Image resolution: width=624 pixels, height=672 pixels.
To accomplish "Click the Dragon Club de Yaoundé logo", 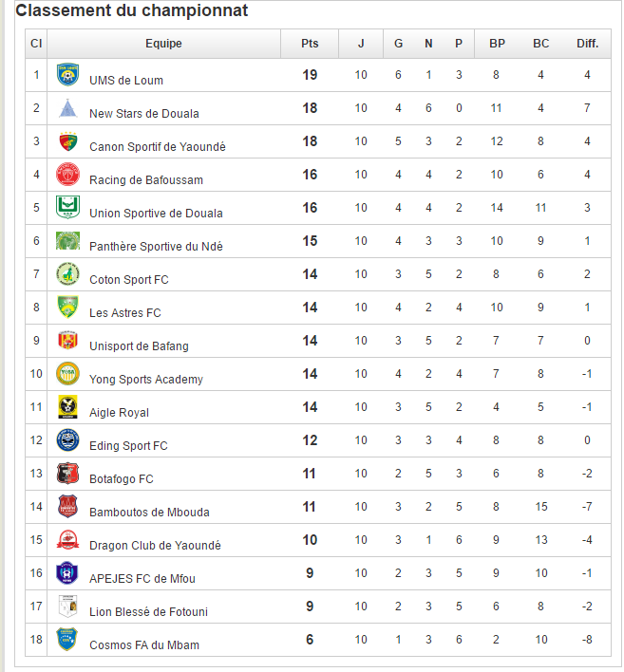I will point(67,540).
